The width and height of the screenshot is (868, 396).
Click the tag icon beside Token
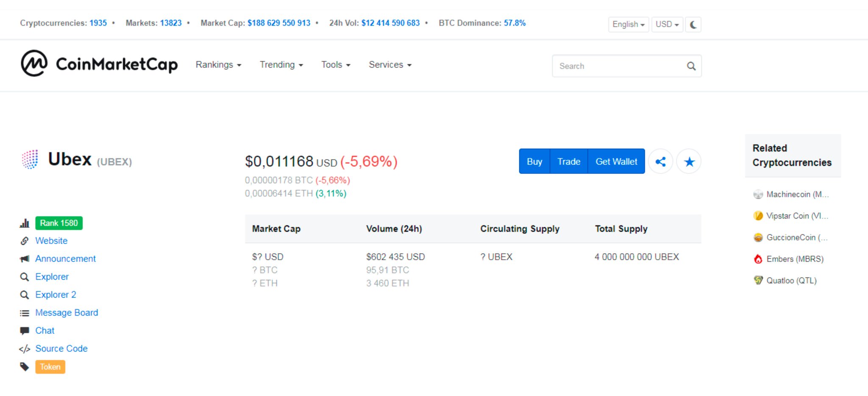pos(25,367)
